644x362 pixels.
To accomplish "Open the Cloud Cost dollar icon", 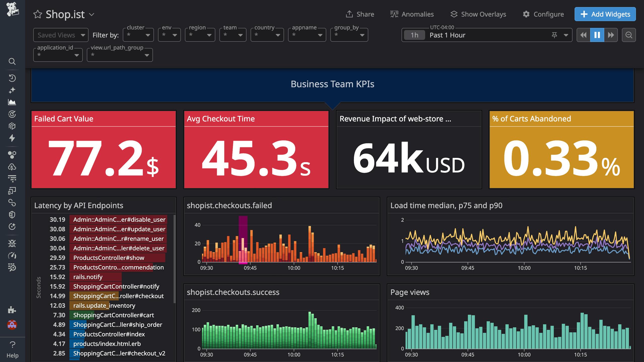I will pyautogui.click(x=12, y=167).
